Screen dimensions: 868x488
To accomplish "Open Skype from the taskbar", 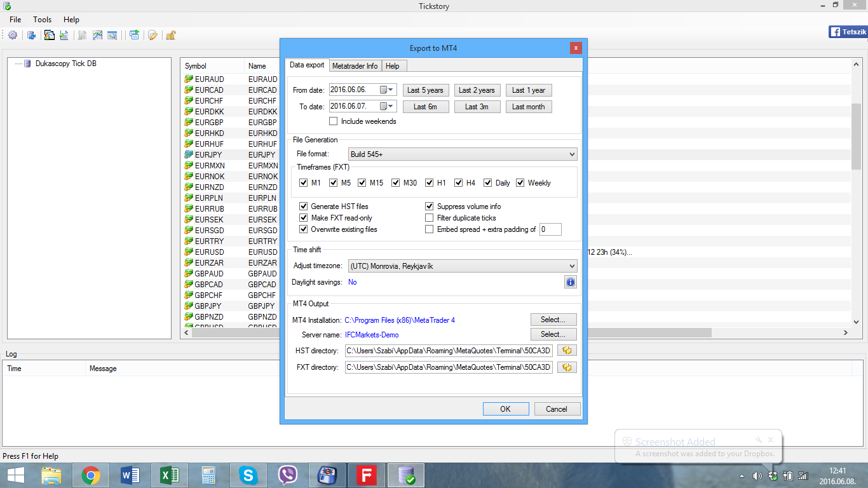I will 248,475.
